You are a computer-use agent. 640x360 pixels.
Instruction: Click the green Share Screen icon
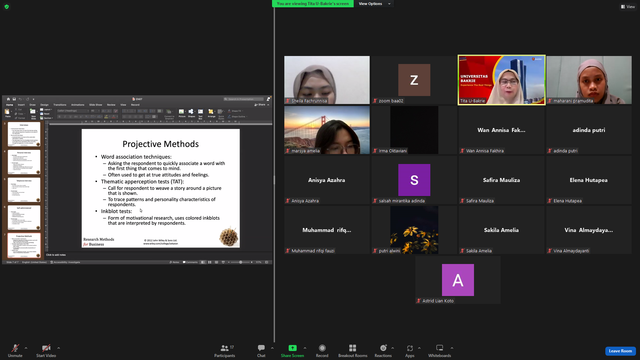pyautogui.click(x=292, y=348)
